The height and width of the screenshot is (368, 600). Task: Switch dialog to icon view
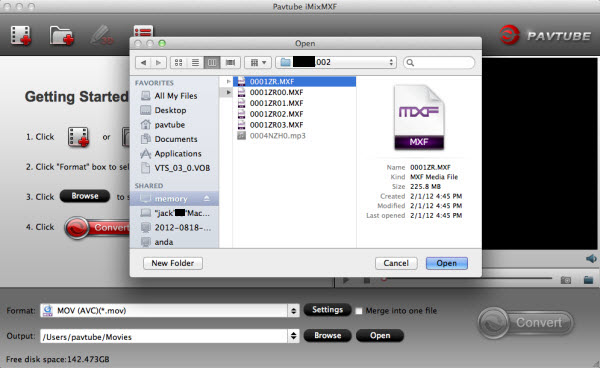[178, 62]
